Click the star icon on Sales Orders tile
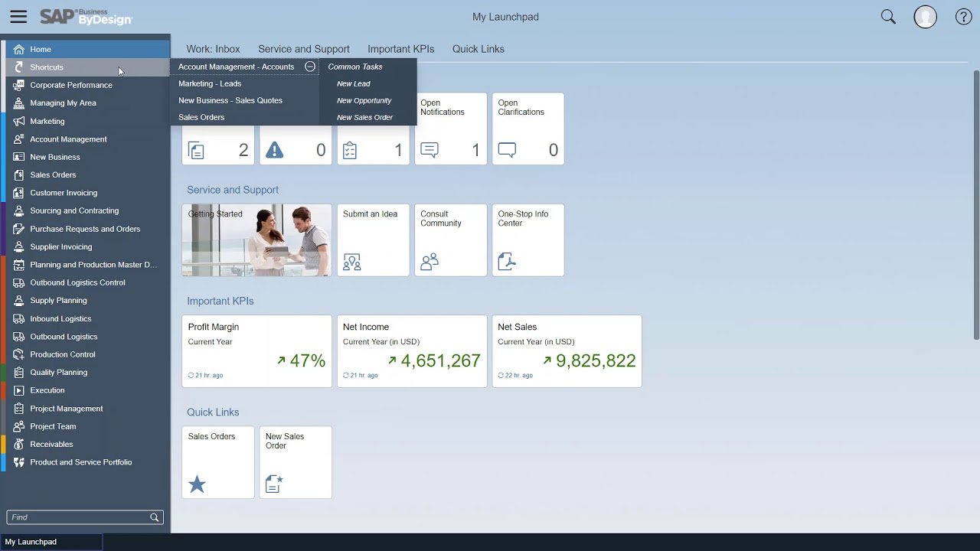Viewport: 980px width, 551px height. coord(197,484)
